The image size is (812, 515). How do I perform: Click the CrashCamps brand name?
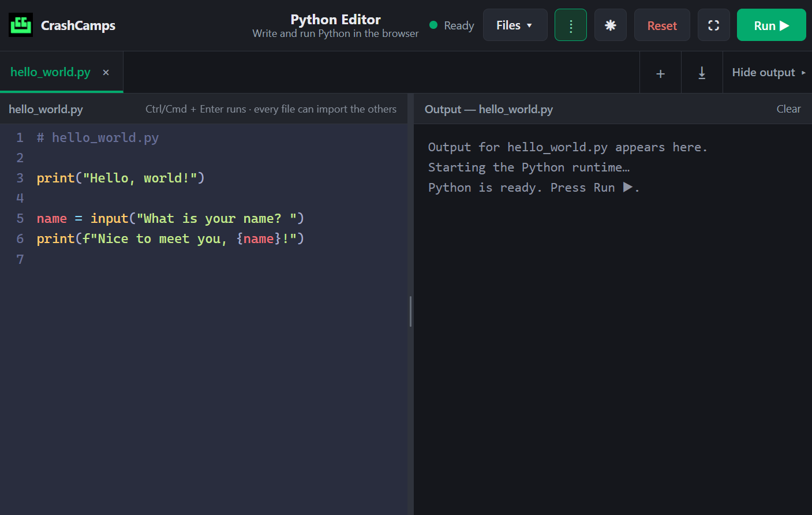(78, 25)
